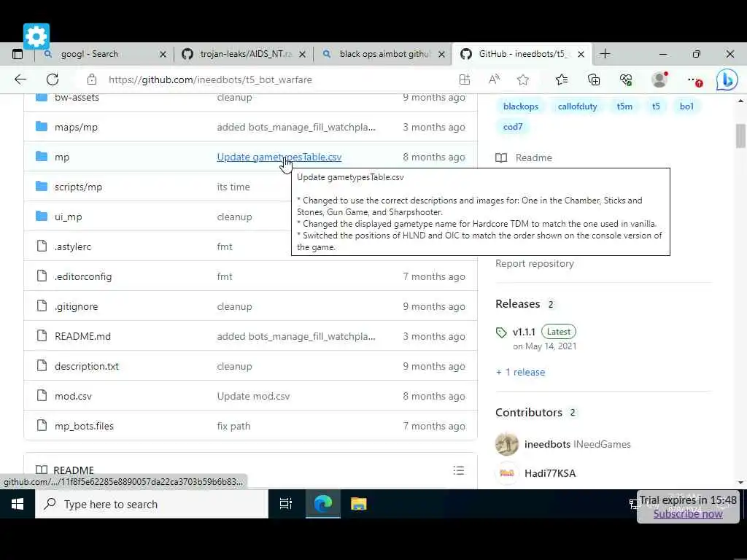Click the release tag icon for v1.1.1
Viewport: 747px width, 560px height.
click(501, 332)
